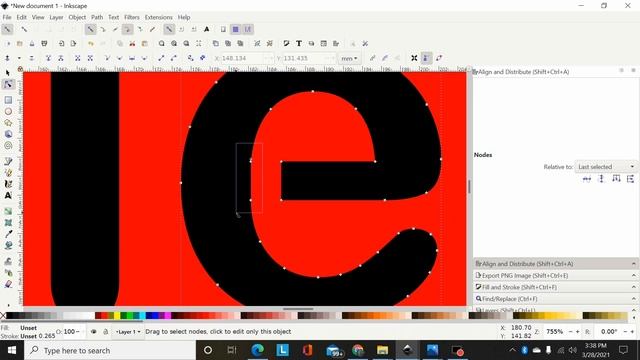Click the Cut scissors icon
The width and height of the screenshot is (640, 360).
click(x=132, y=44)
